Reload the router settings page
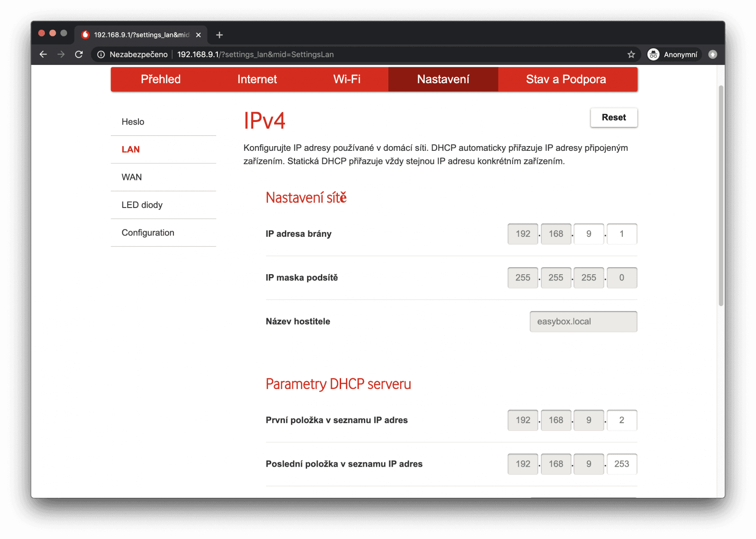756x539 pixels. (78, 54)
